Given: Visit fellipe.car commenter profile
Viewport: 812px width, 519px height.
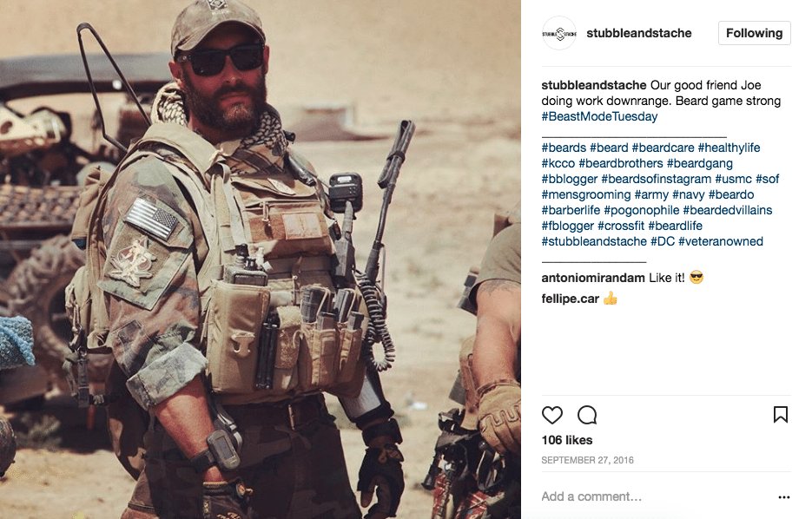Looking at the screenshot, I should [x=571, y=299].
